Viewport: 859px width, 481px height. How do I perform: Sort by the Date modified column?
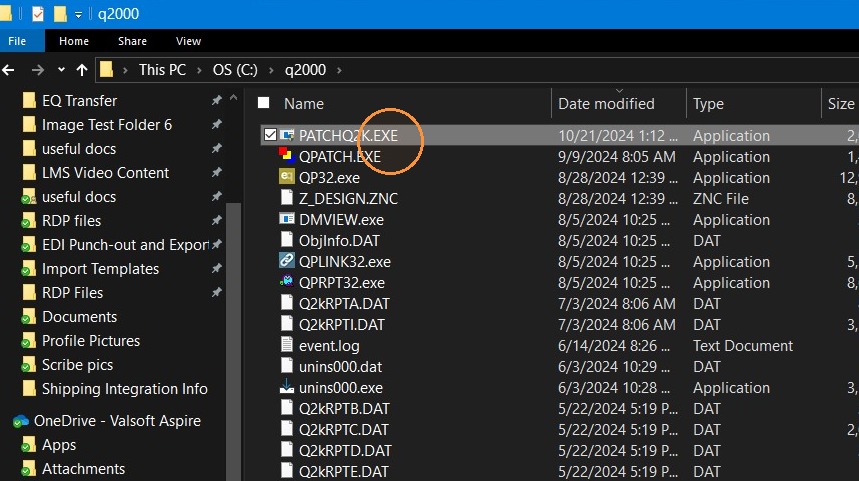point(606,104)
